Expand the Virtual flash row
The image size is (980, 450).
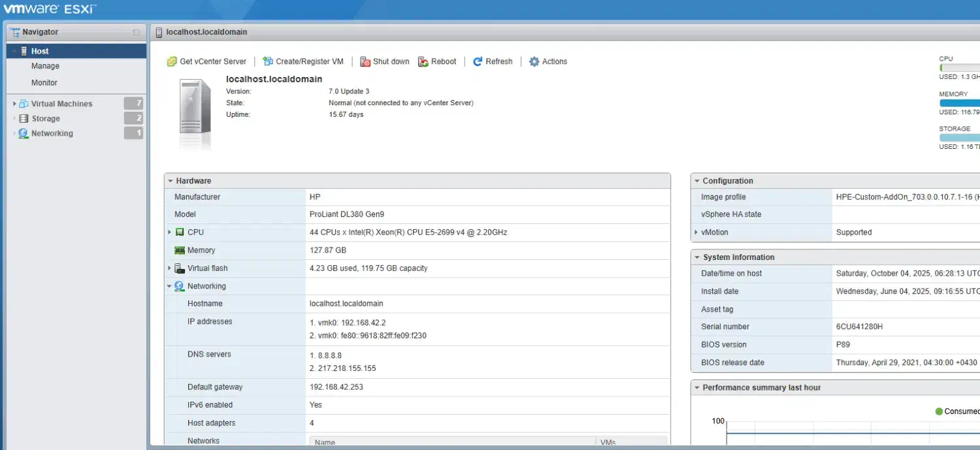pos(170,268)
